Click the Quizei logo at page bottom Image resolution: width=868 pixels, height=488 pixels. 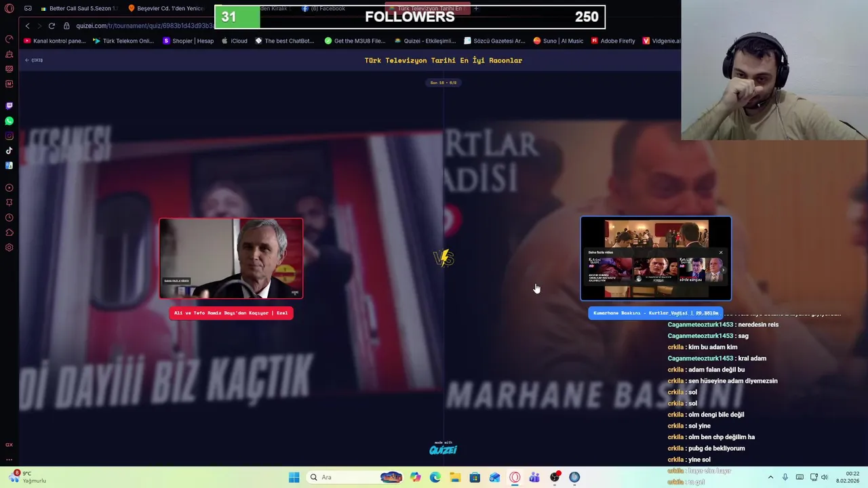443,449
